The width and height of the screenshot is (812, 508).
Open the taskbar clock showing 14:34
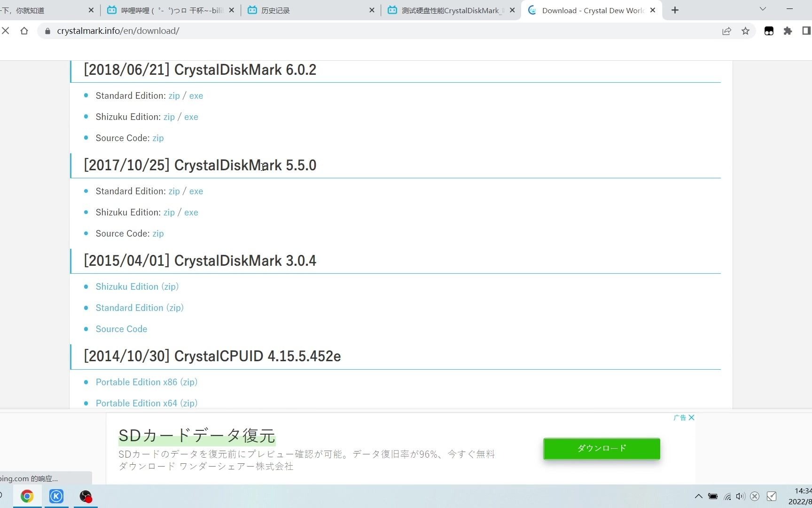pyautogui.click(x=800, y=496)
